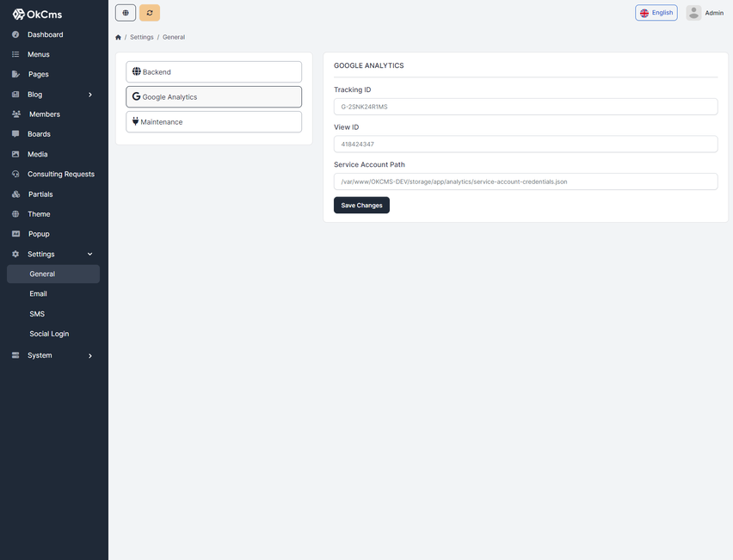
Task: Switch to the Backend settings tab
Action: (x=213, y=72)
